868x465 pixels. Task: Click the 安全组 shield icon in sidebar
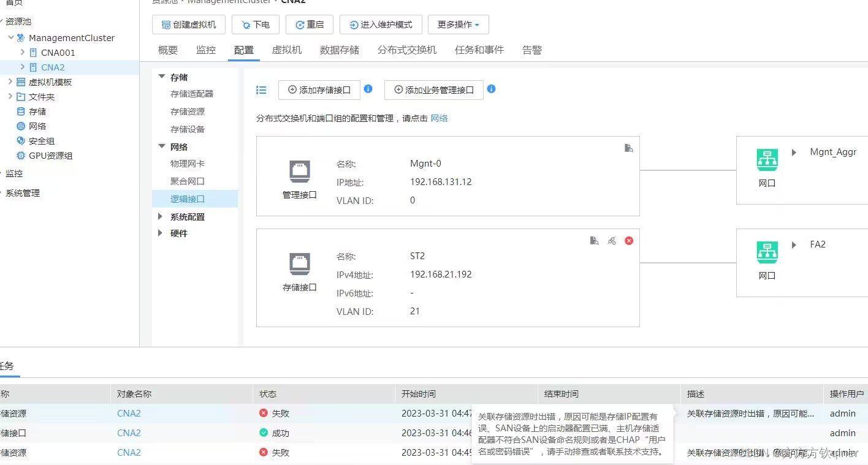(x=21, y=141)
